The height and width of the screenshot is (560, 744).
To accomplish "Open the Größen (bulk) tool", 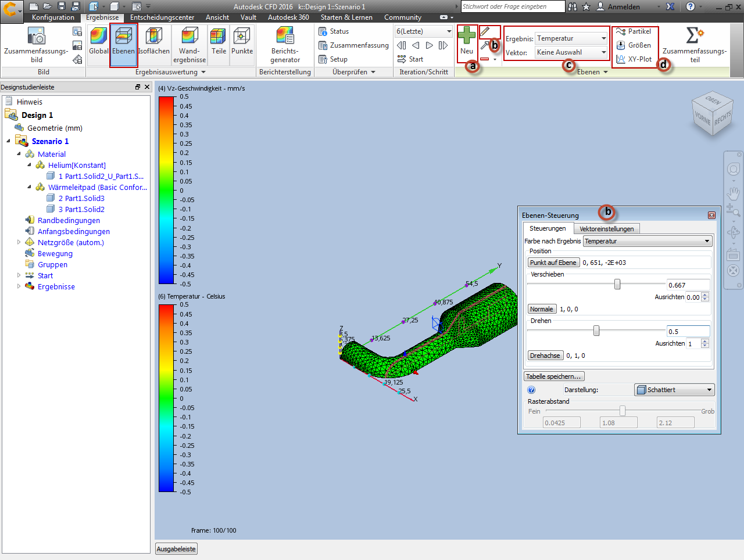I will [634, 45].
